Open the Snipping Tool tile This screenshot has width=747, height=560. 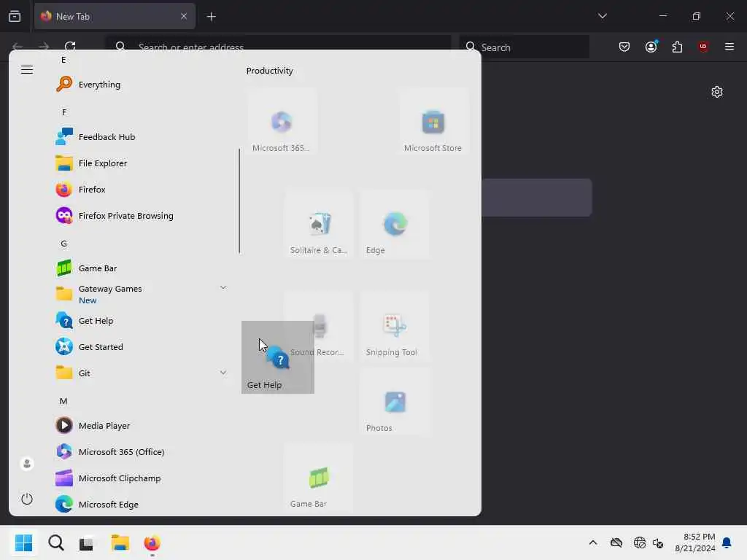click(395, 326)
